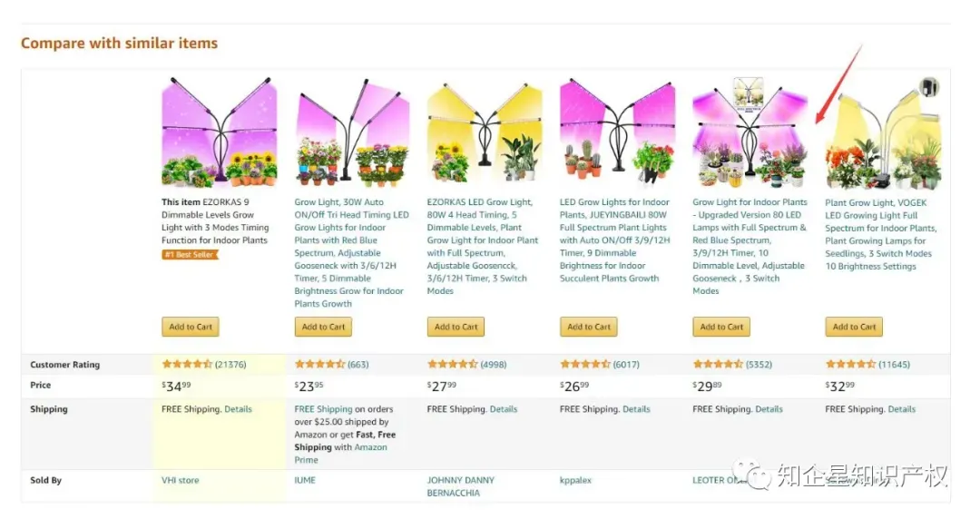Visit the kppalex seller page
This screenshot has height=519, width=980.
click(x=575, y=480)
